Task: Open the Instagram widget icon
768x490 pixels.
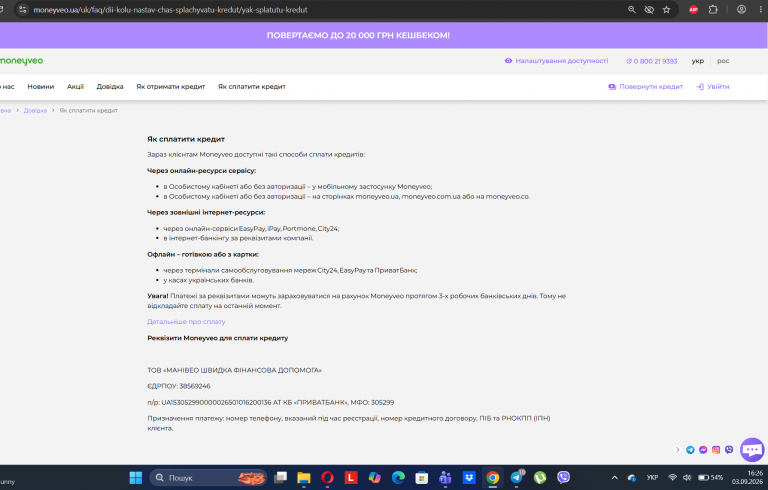Action: tap(716, 450)
